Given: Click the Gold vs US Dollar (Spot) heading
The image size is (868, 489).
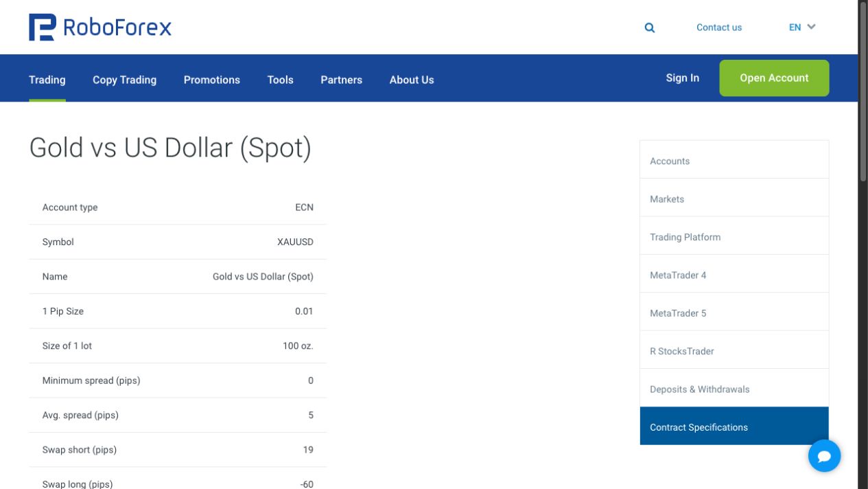Looking at the screenshot, I should pyautogui.click(x=170, y=148).
